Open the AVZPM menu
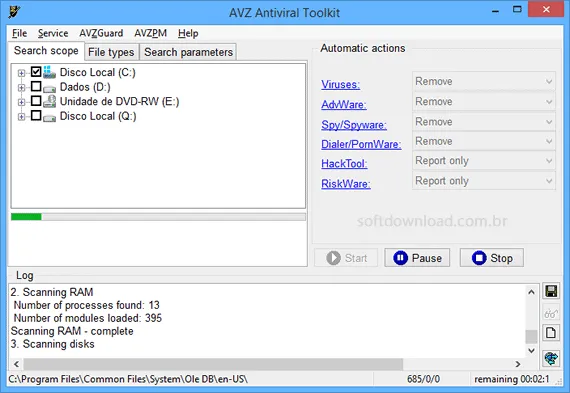570x393 pixels. pos(150,33)
